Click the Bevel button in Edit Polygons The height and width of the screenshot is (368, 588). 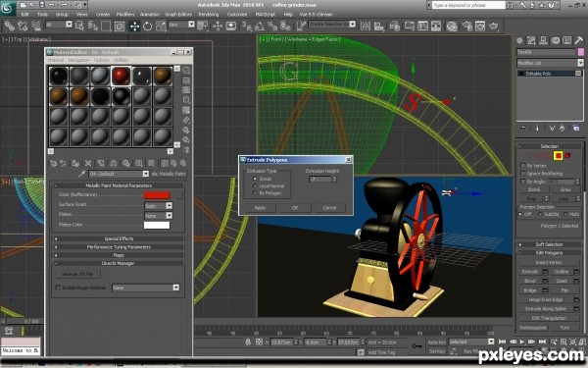click(x=530, y=281)
